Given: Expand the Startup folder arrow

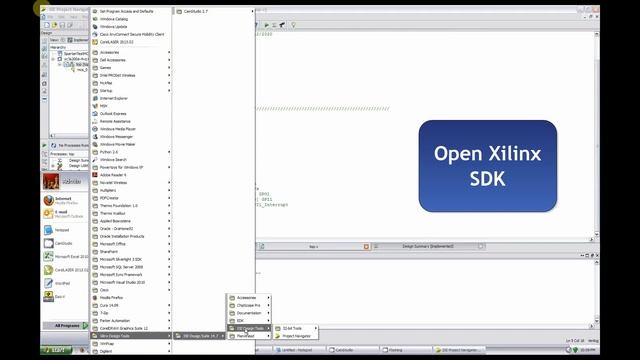Looking at the screenshot, I should coord(169,91).
